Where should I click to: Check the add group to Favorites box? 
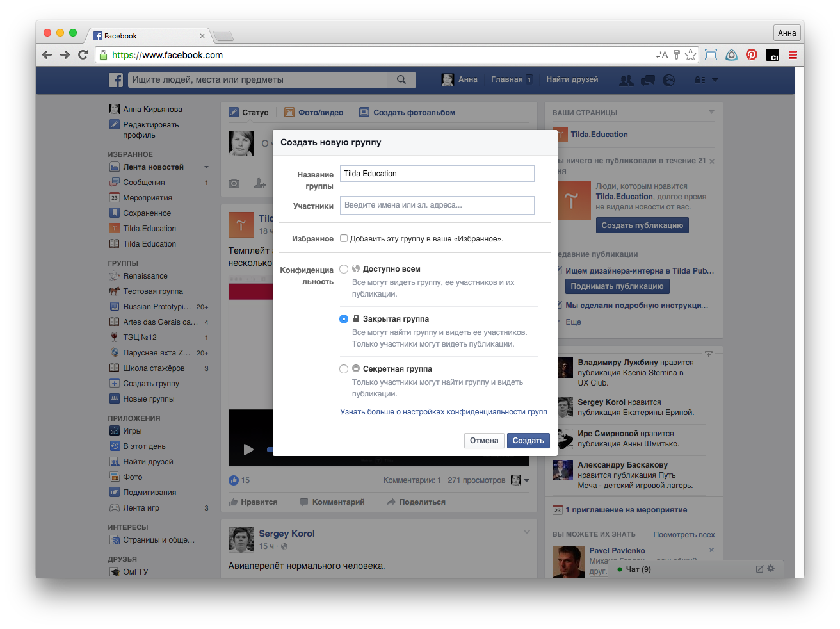pos(344,238)
